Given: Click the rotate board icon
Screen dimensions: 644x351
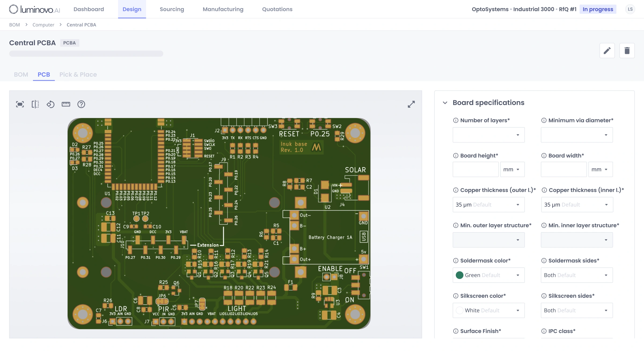Looking at the screenshot, I should pyautogui.click(x=50, y=104).
